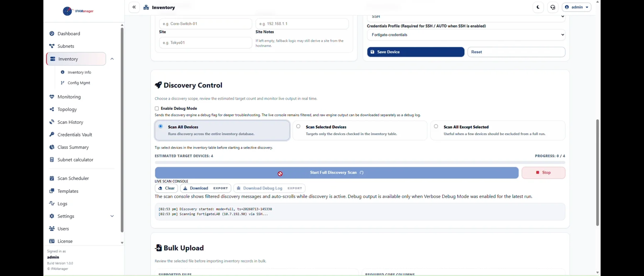This screenshot has width=644, height=276.
Task: Open the Users page
Action: pos(63,229)
